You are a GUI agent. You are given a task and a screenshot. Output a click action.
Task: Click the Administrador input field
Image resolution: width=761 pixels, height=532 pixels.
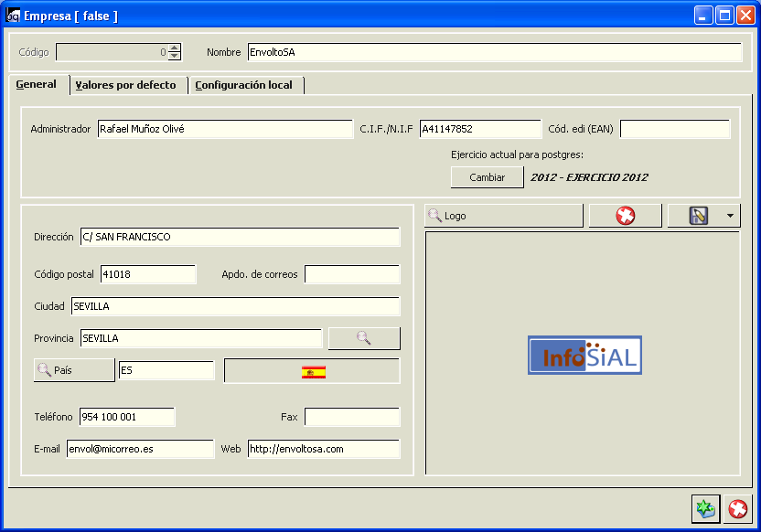[x=225, y=129]
